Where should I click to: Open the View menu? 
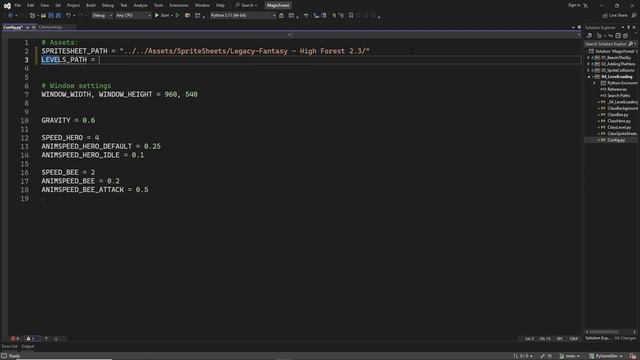(44, 5)
